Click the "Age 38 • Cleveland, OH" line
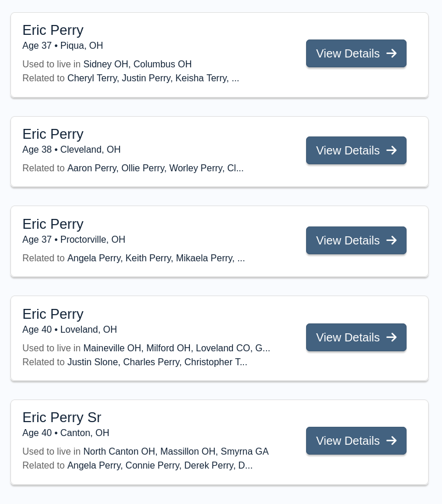 pyautogui.click(x=71, y=149)
